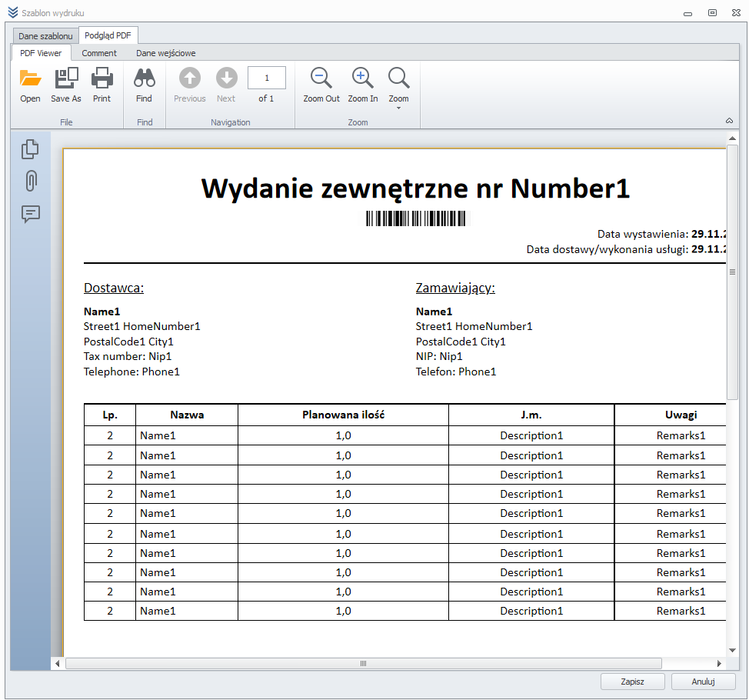Click the horizontal scrollbar thumb
Viewport: 749px width, 700px height.
click(x=364, y=663)
